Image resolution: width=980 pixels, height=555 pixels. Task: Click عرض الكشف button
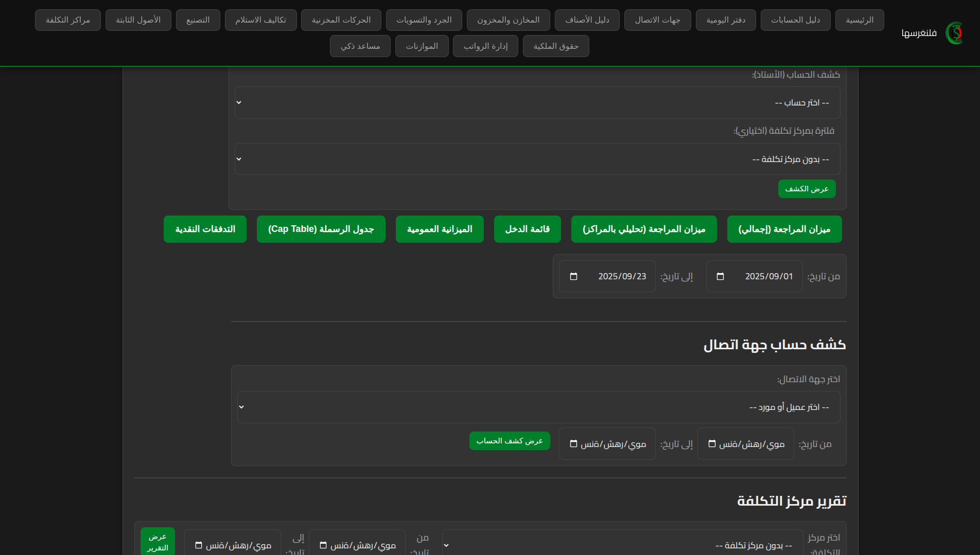pos(807,189)
